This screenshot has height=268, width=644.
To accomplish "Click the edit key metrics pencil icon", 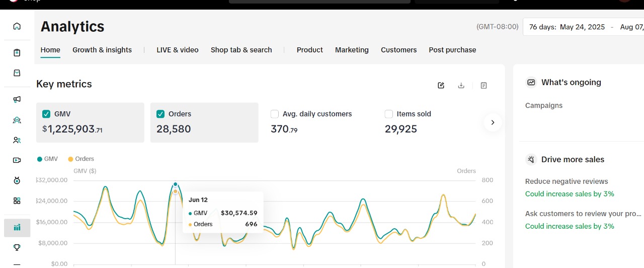I will pos(441,86).
